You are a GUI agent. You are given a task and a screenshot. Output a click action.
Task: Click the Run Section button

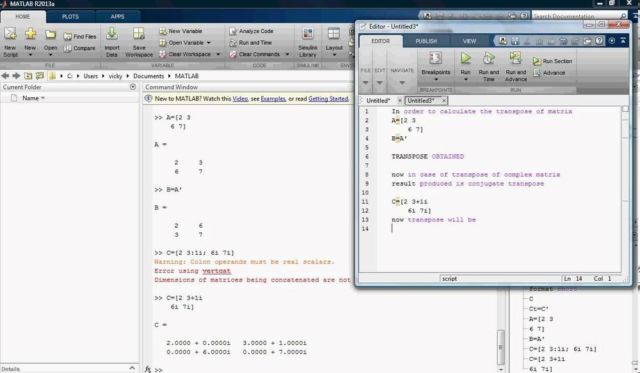tap(553, 61)
